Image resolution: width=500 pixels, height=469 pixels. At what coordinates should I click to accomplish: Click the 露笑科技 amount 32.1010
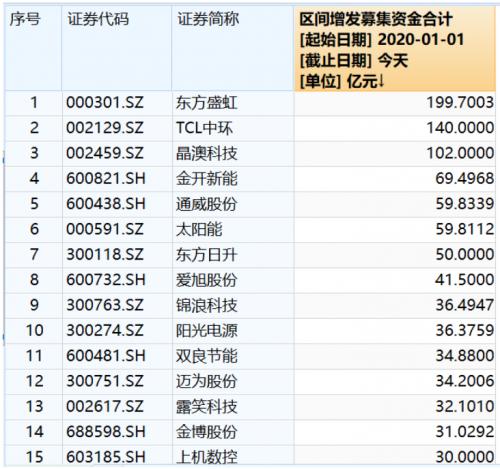465,407
